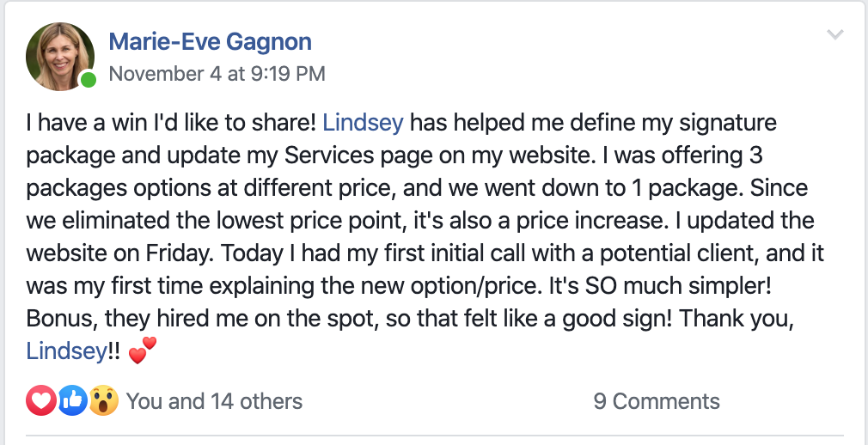Open the Lindsey mention in the first line
This screenshot has width=868, height=445.
click(x=364, y=123)
